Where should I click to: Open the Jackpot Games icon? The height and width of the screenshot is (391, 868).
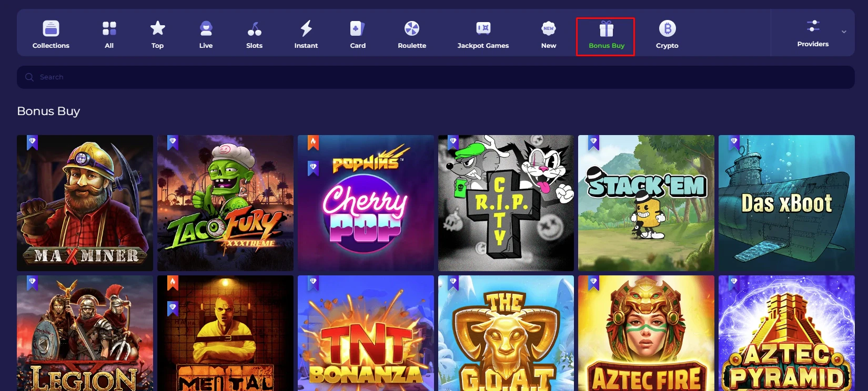(483, 28)
